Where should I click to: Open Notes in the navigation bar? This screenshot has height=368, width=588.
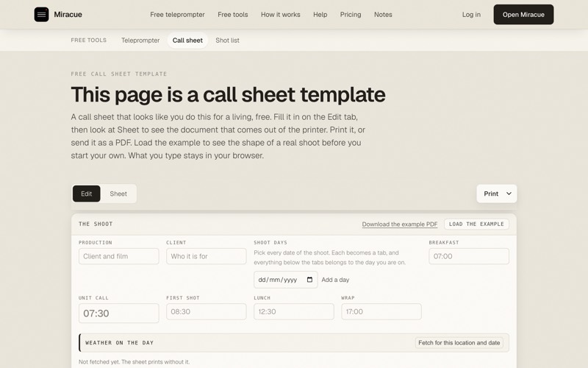click(x=383, y=15)
